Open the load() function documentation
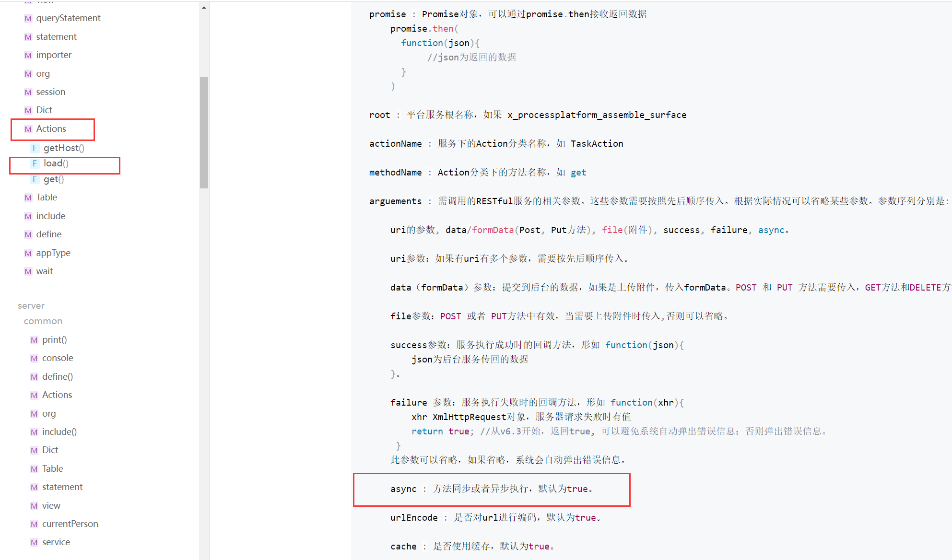This screenshot has width=952, height=560. click(x=56, y=163)
